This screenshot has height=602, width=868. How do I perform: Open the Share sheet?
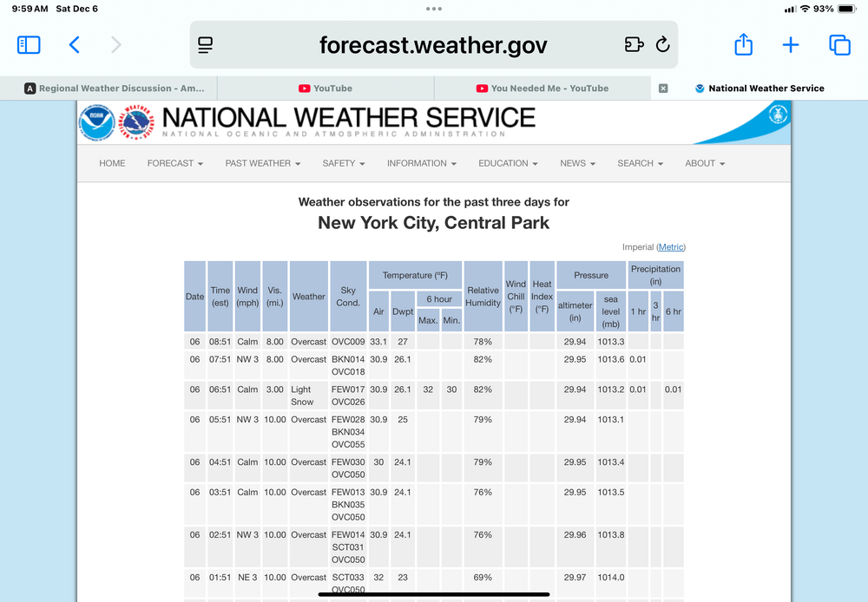click(743, 45)
